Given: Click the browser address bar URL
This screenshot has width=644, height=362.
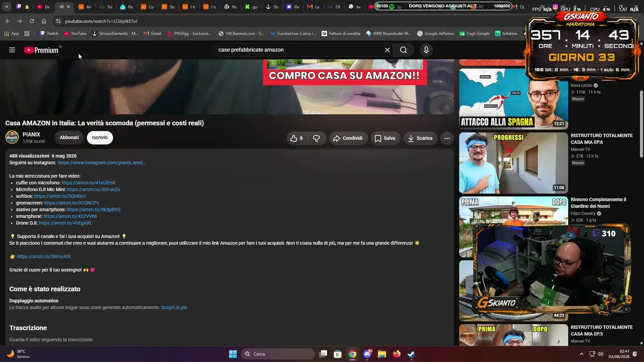Looking at the screenshot, I should (x=101, y=21).
